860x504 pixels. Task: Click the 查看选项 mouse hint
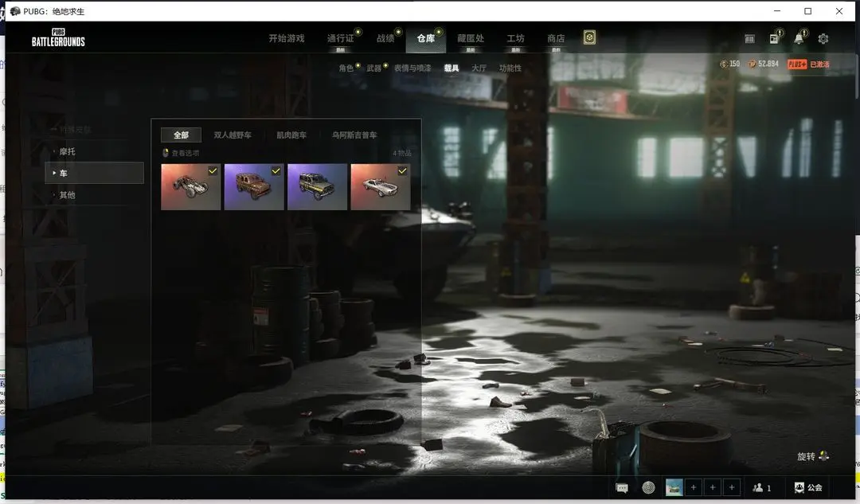coord(181,153)
